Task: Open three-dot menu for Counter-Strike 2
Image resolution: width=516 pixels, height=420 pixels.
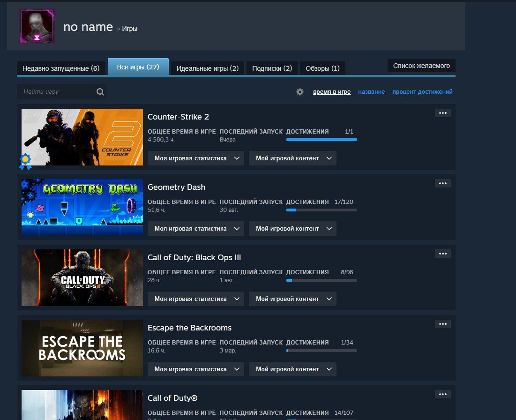Action: 442,113
